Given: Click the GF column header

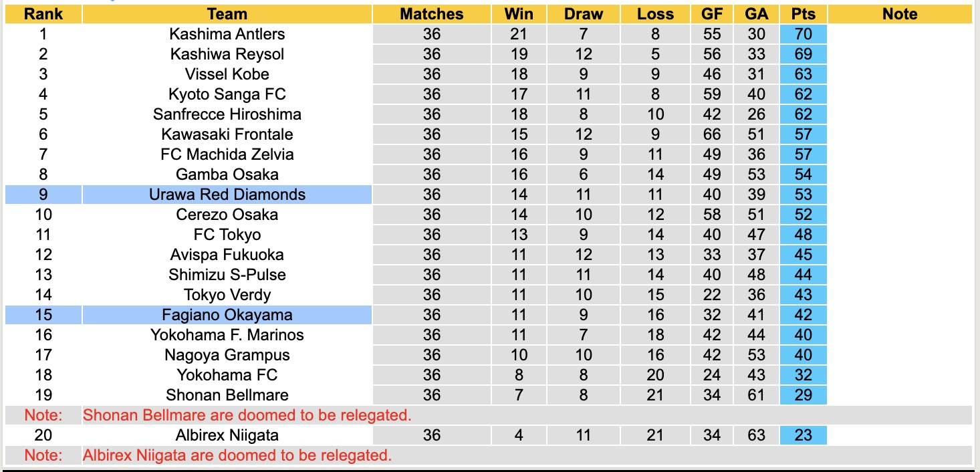Looking at the screenshot, I should 712,14.
